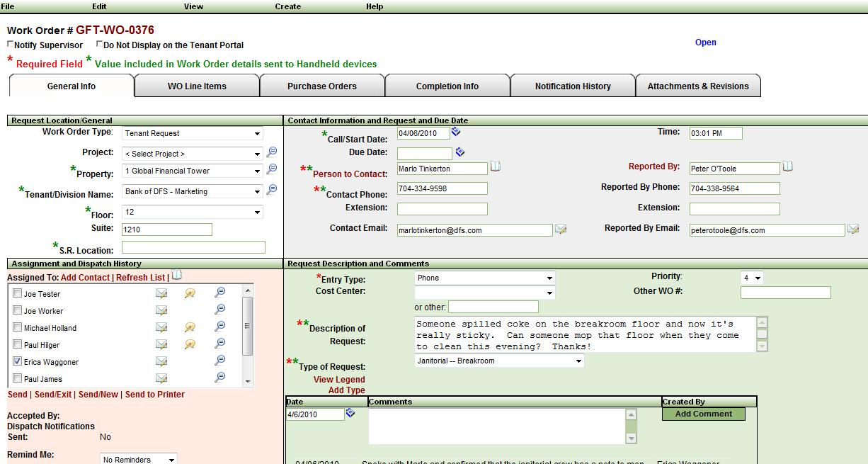Open the Property dropdown
868x464 pixels.
coord(193,171)
